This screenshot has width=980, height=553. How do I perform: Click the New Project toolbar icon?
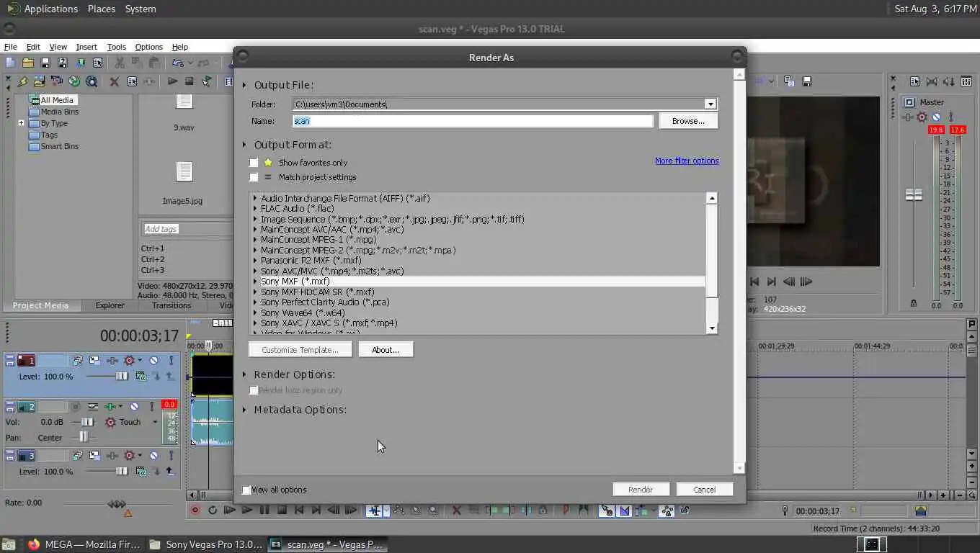[x=11, y=63]
